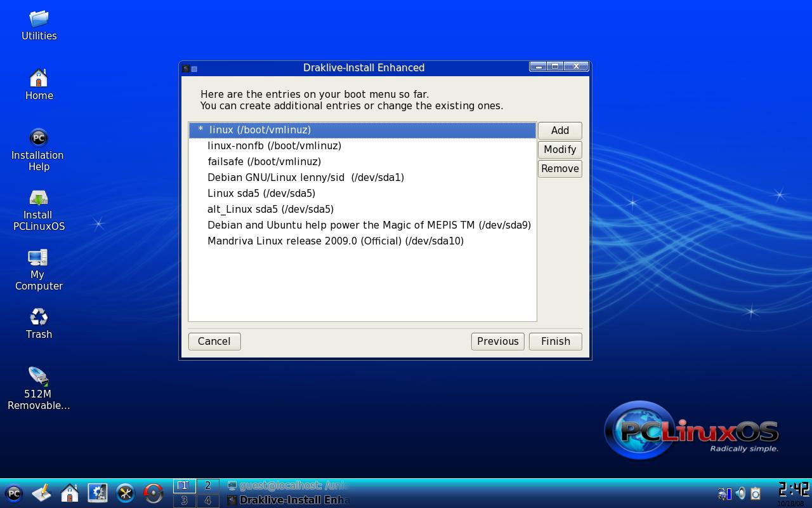Click the network monitor tray icon
The height and width of the screenshot is (508, 812).
(724, 493)
